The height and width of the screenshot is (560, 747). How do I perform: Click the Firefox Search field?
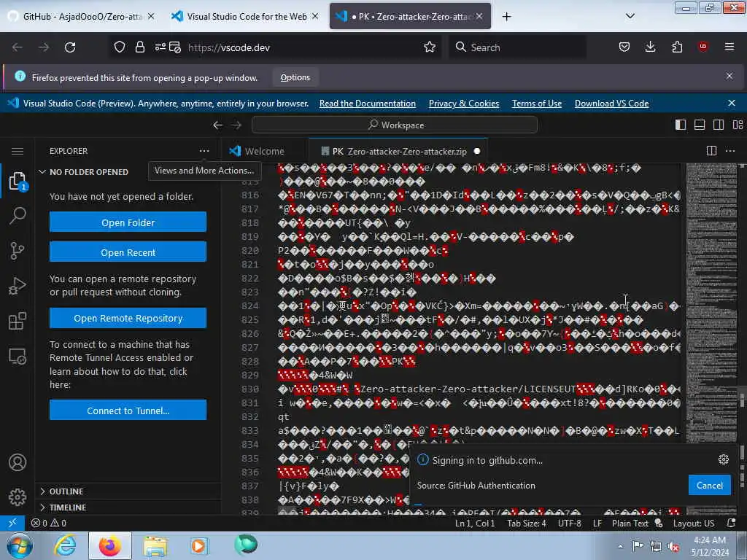[517, 47]
